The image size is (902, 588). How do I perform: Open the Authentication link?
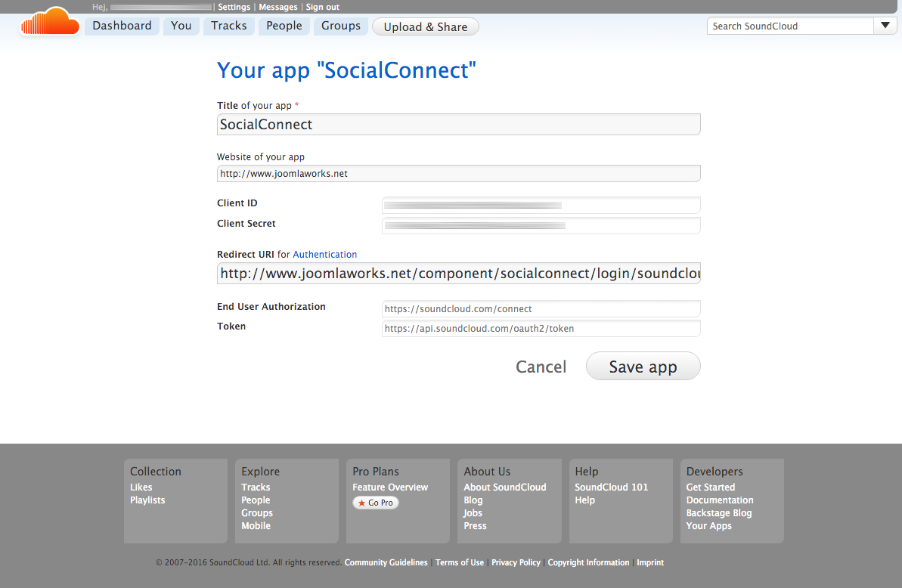[x=325, y=254]
